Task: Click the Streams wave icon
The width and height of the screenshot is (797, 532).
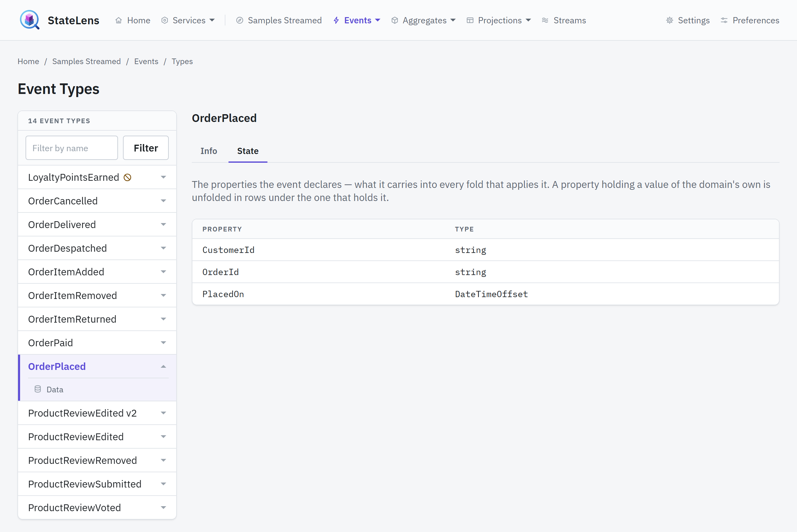Action: pos(545,20)
